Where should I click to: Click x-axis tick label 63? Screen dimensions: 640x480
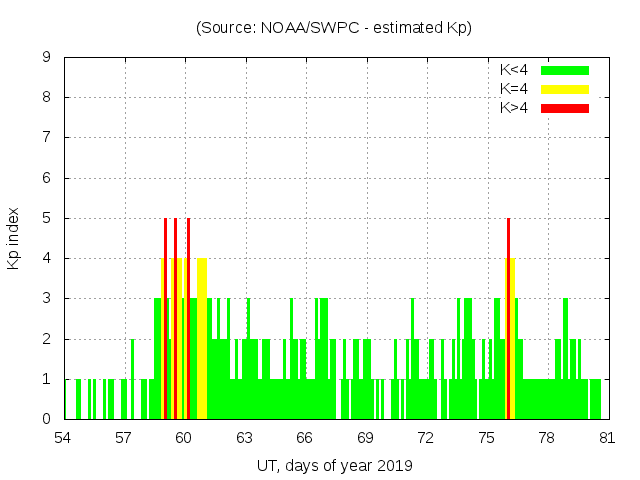pyautogui.click(x=244, y=438)
